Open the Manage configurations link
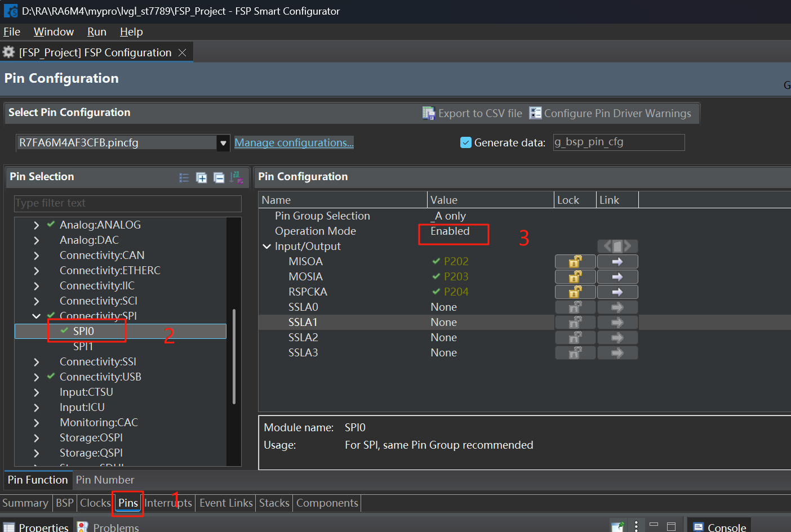This screenshot has height=532, width=791. [x=294, y=142]
